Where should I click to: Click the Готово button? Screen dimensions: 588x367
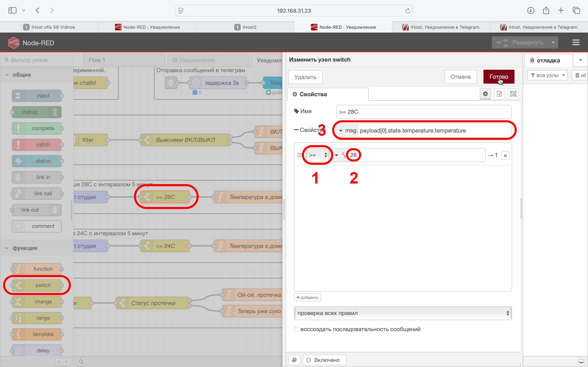(499, 77)
